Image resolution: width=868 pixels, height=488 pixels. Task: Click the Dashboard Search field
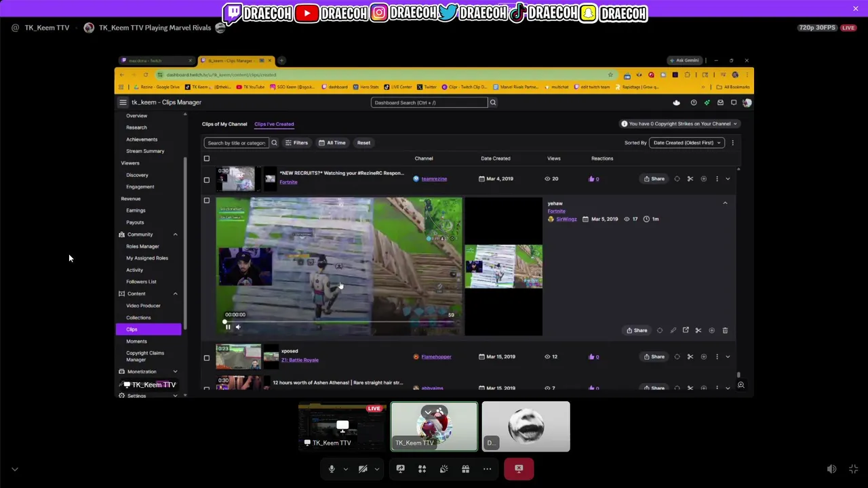point(429,102)
